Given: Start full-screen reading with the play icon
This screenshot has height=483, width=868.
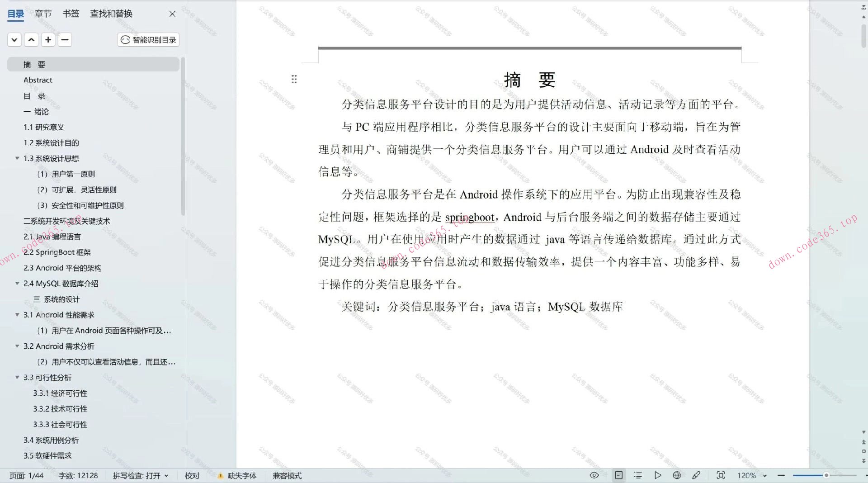Looking at the screenshot, I should [658, 475].
